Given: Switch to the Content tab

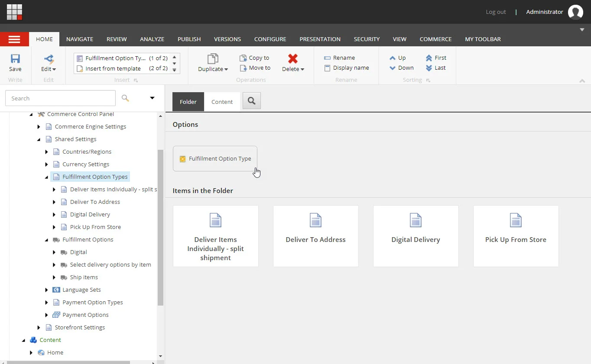Looking at the screenshot, I should click(x=222, y=102).
